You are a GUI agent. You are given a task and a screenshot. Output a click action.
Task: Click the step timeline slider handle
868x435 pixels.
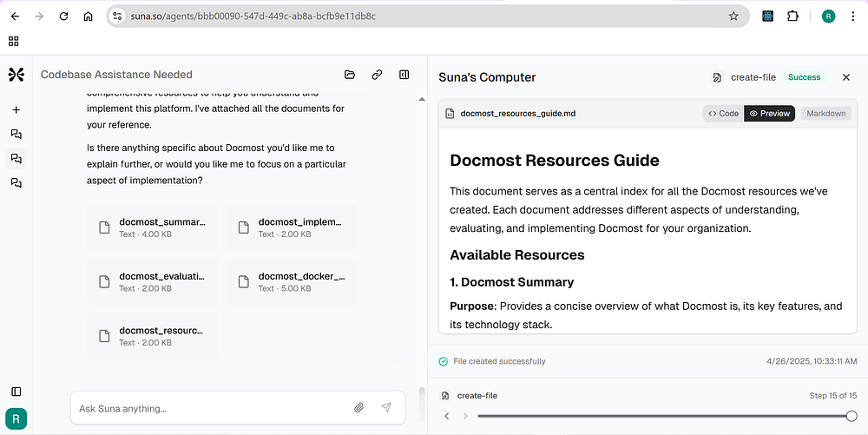point(852,416)
